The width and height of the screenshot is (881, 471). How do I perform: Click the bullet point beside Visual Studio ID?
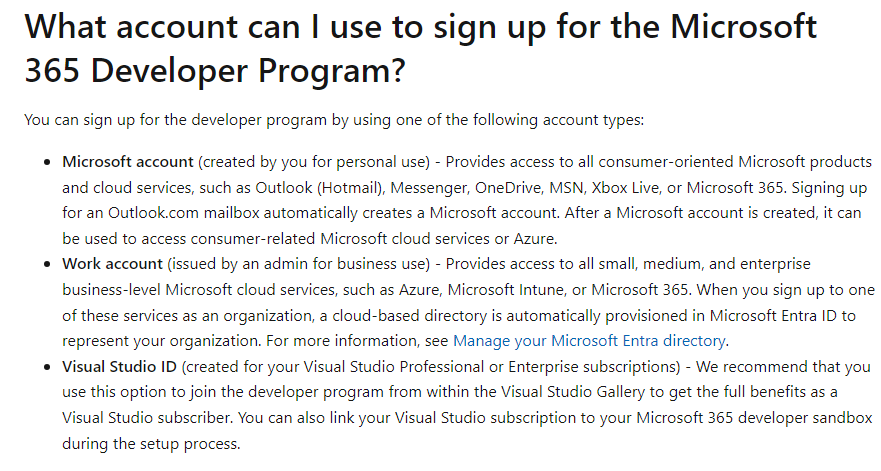point(47,368)
